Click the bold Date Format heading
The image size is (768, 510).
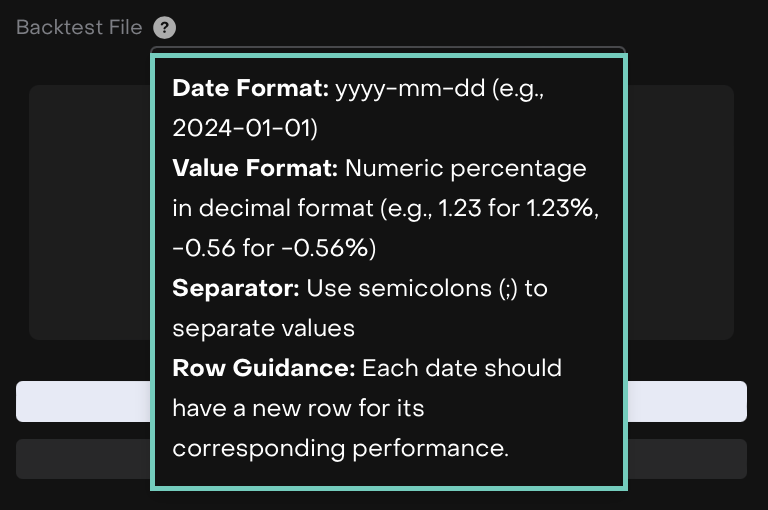(251, 88)
